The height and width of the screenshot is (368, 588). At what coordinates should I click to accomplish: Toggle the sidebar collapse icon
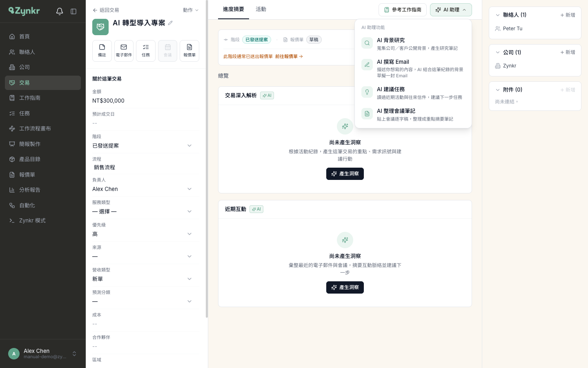click(73, 11)
